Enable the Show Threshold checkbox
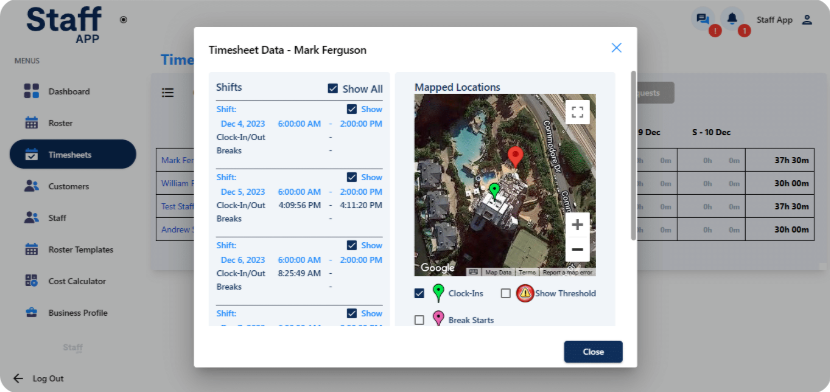830x392 pixels. 506,293
